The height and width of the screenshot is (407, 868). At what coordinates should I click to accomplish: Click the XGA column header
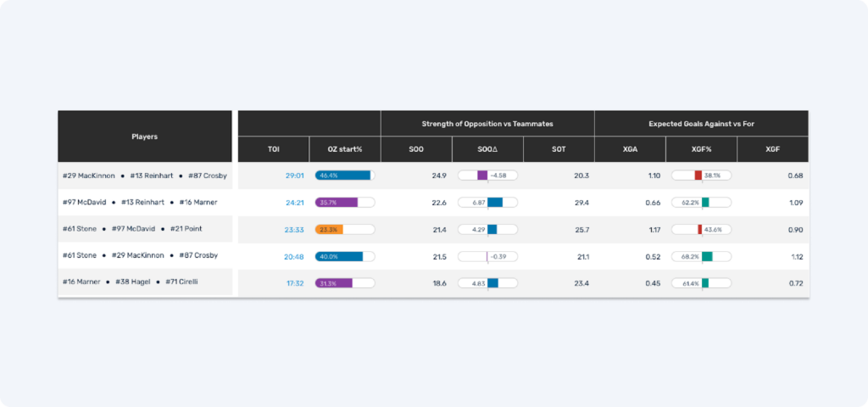(630, 149)
